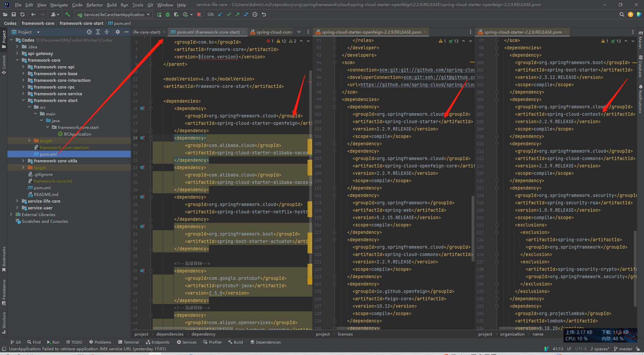Show Git history with the clock icon
Screen dimensions: 644x355
pos(255,14)
